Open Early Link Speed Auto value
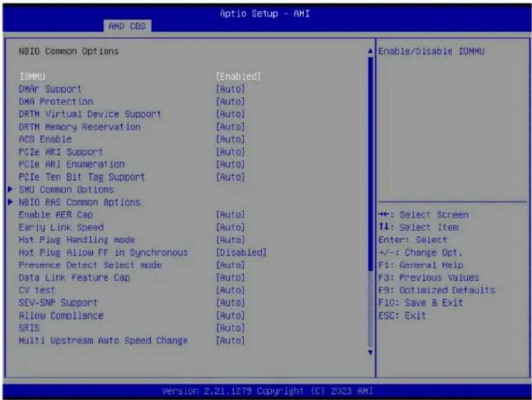The height and width of the screenshot is (400, 532). pyautogui.click(x=230, y=227)
